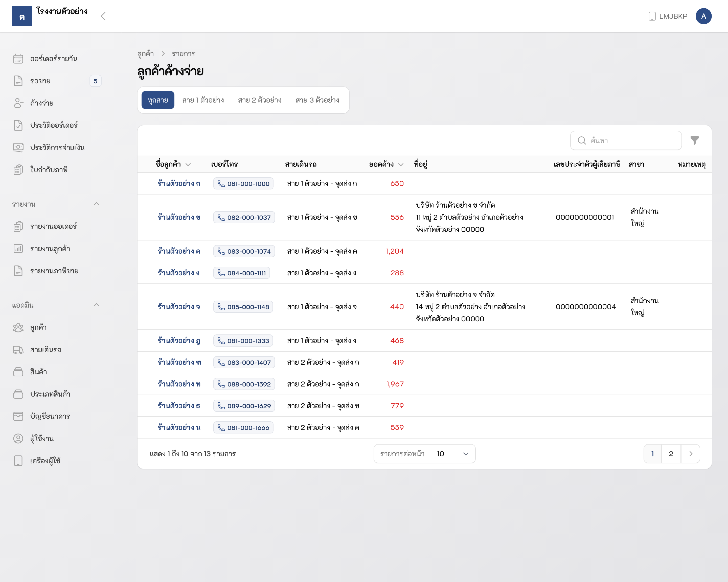
Task: Open customer ร้านตัวอย่าง ค link
Action: coord(179,251)
